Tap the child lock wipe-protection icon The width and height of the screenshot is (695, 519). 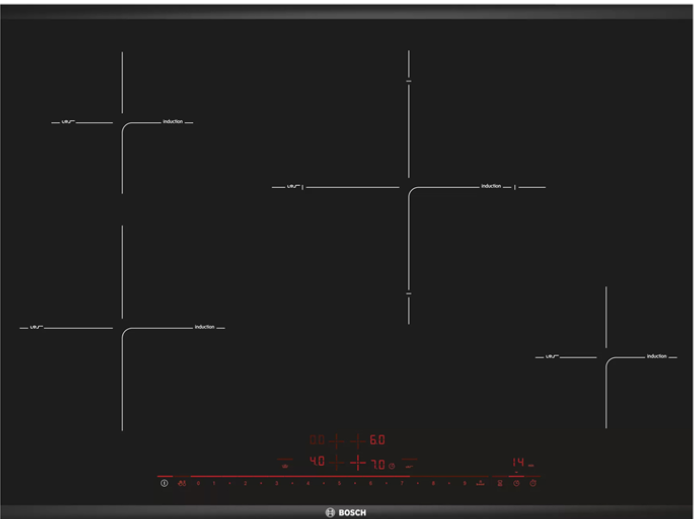click(x=182, y=484)
